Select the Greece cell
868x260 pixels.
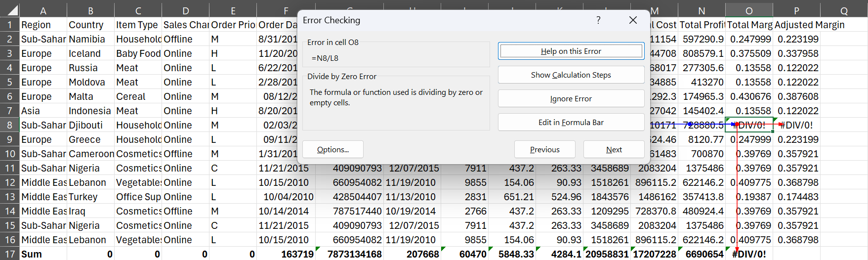click(90, 139)
